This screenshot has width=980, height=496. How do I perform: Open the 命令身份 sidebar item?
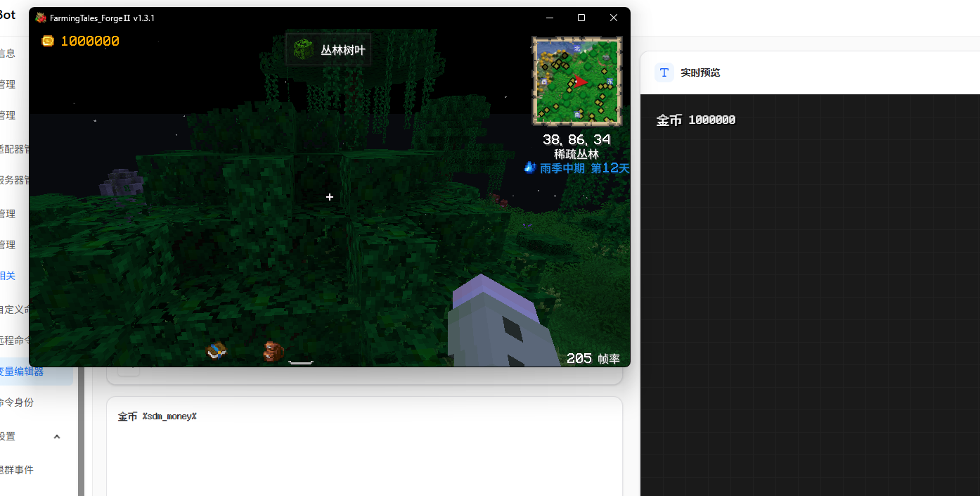[x=17, y=402]
